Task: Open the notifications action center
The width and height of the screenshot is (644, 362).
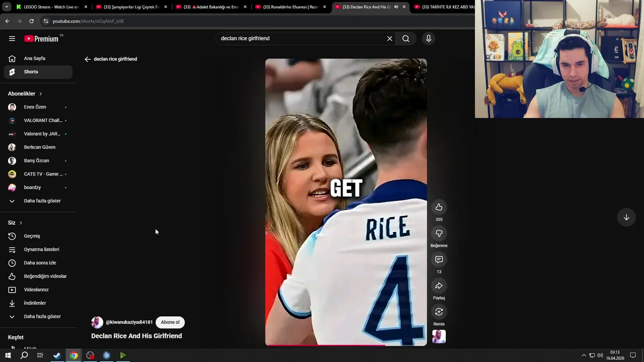Action: click(x=633, y=355)
